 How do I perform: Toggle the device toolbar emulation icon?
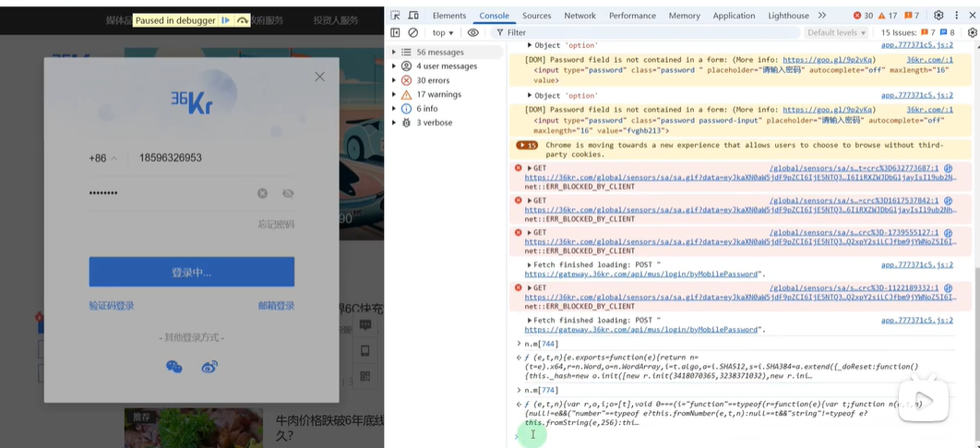[x=413, y=16]
